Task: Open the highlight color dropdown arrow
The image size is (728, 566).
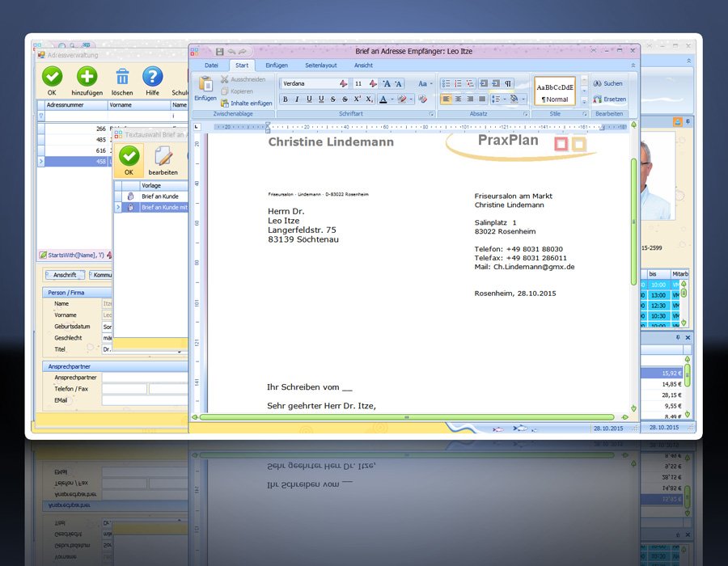Action: tap(411, 99)
